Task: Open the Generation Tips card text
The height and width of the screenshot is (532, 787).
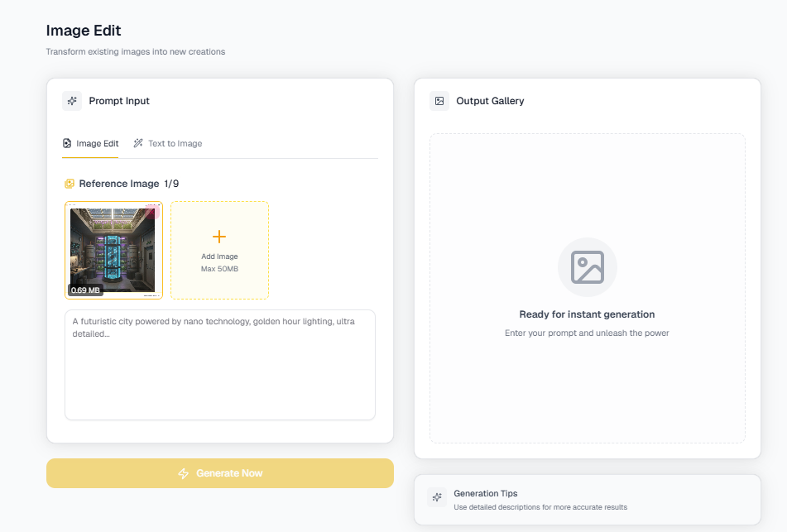Action: coord(540,500)
